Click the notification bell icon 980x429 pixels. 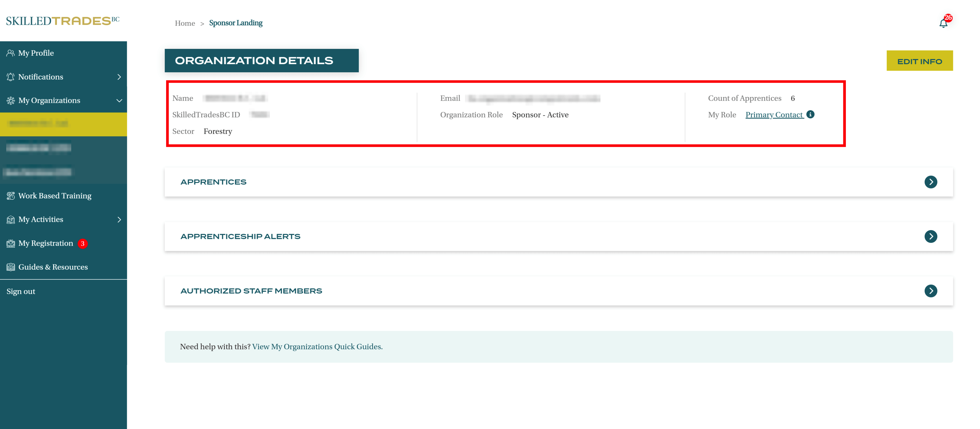point(943,23)
